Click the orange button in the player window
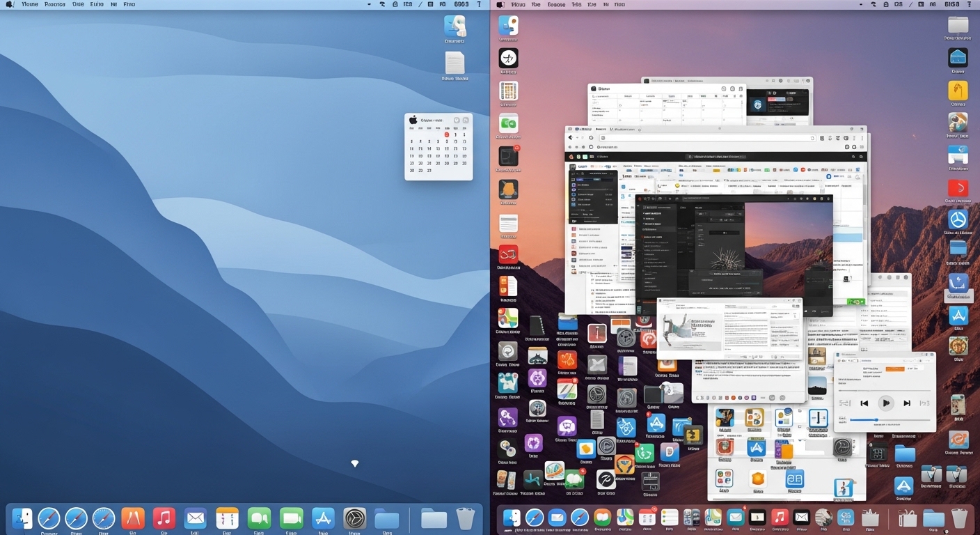Viewport: 980px width, 535px height. tap(894, 369)
